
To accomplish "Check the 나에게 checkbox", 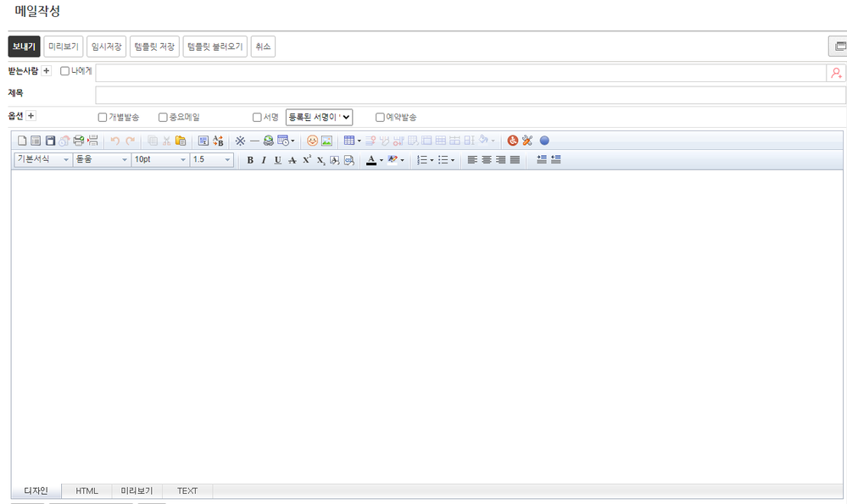I will (64, 71).
